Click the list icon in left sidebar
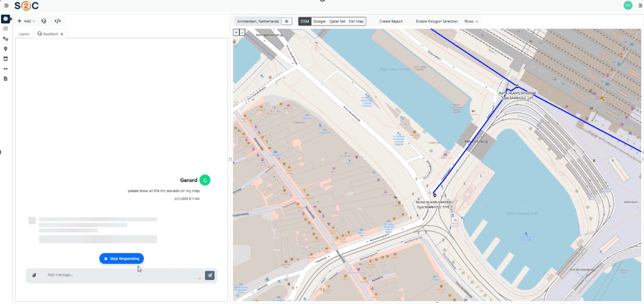 5,29
